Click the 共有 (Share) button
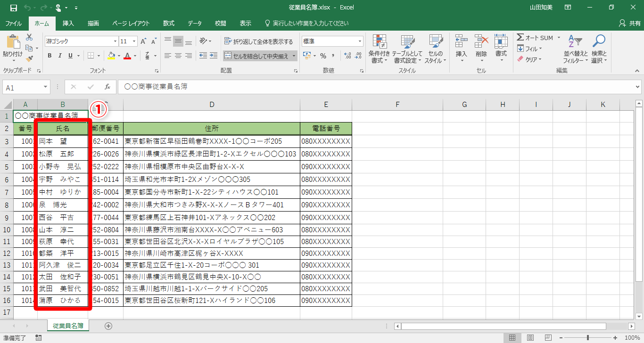The width and height of the screenshot is (644, 343). [630, 23]
